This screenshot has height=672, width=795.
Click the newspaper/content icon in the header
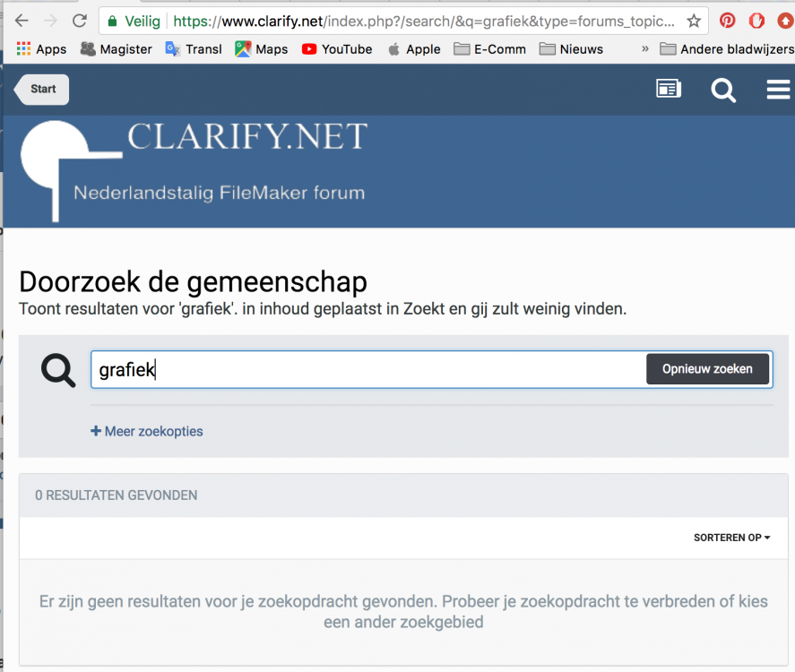click(x=668, y=90)
